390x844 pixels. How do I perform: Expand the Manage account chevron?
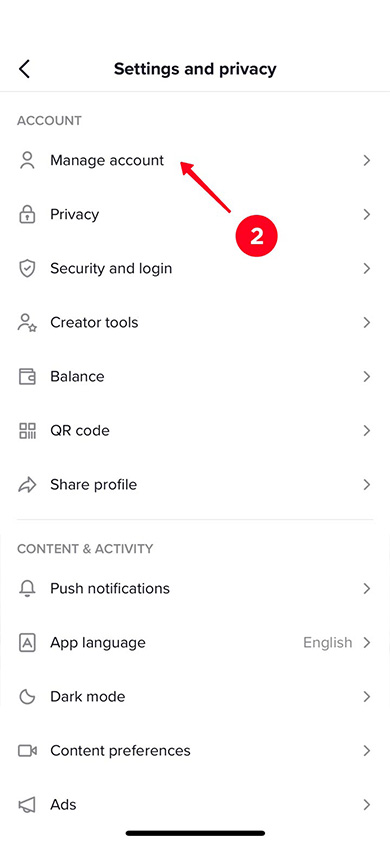point(367,160)
